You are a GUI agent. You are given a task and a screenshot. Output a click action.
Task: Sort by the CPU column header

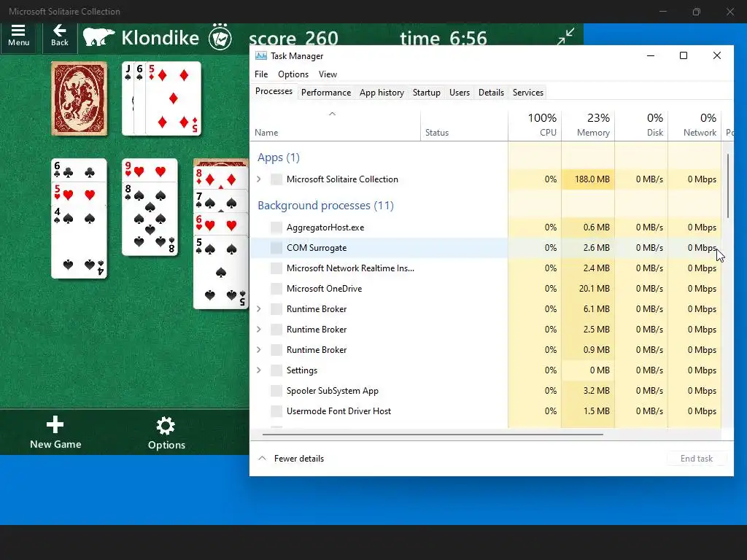point(535,125)
